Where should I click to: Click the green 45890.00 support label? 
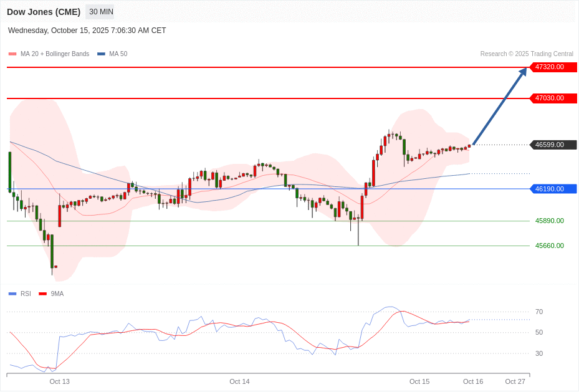549,221
